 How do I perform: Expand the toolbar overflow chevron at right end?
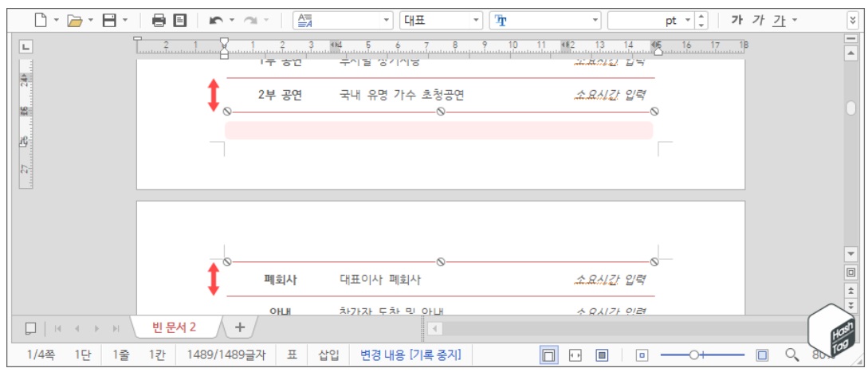tap(853, 21)
